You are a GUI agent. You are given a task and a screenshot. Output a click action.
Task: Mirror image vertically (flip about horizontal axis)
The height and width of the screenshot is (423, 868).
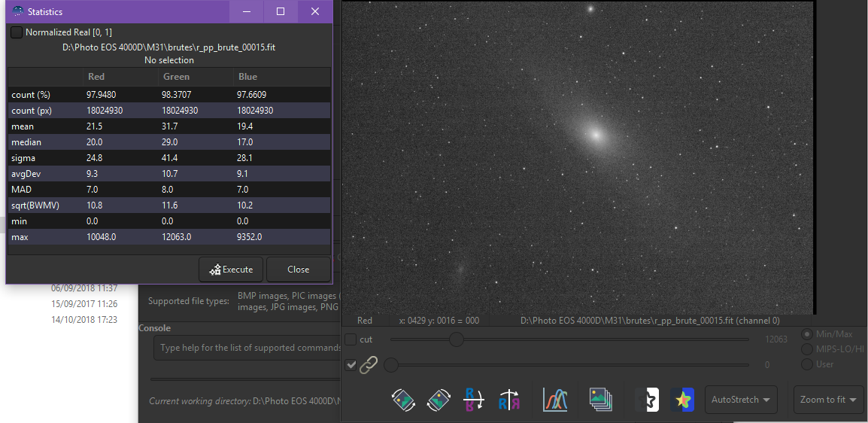coord(473,399)
